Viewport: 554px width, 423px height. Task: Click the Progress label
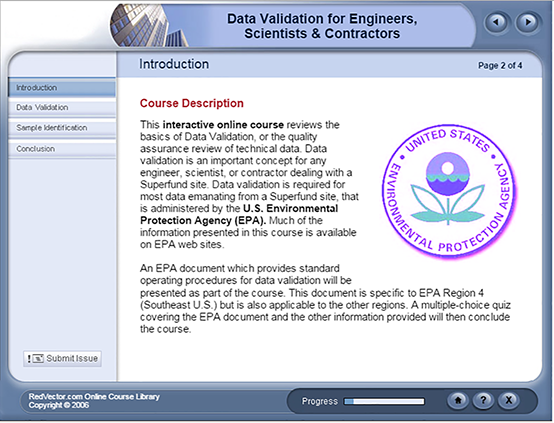tap(320, 401)
